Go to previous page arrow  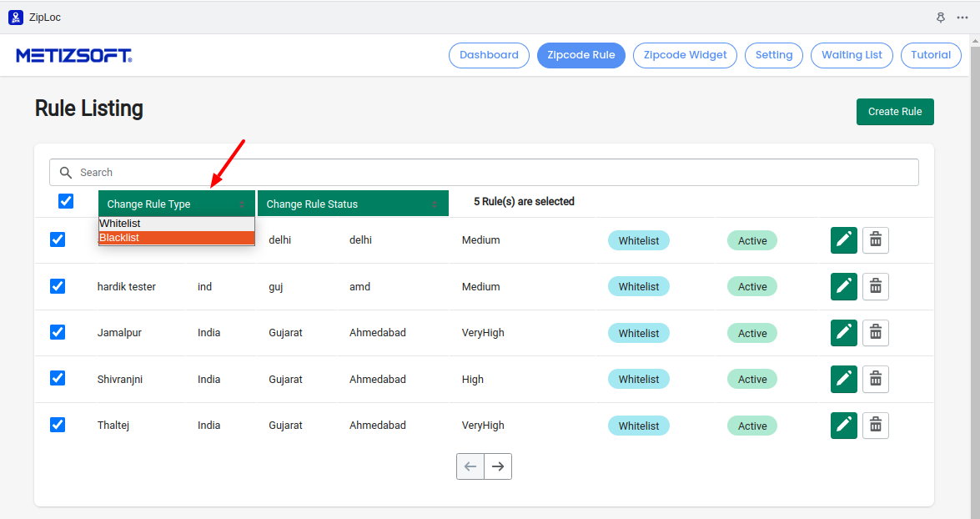pyautogui.click(x=470, y=466)
